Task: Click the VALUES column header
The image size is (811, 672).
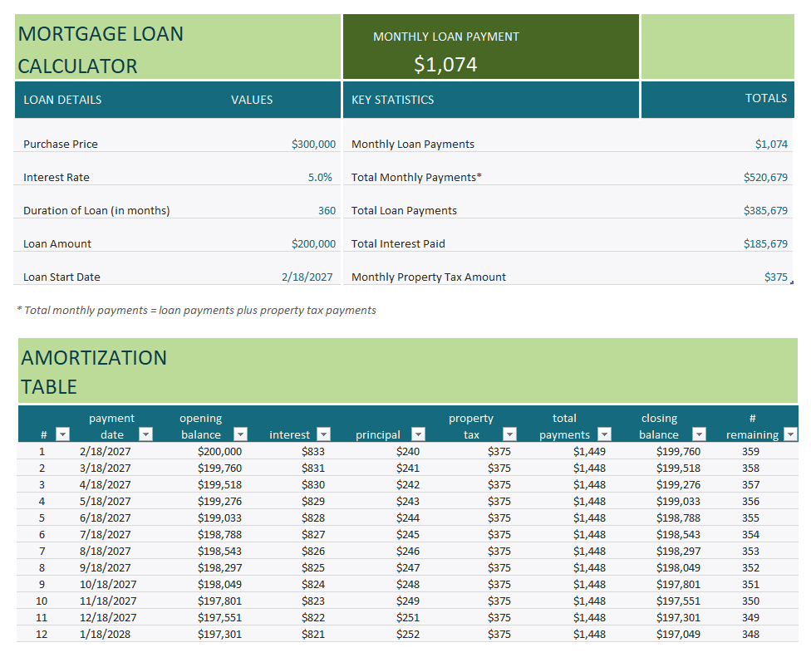Action: coord(252,100)
